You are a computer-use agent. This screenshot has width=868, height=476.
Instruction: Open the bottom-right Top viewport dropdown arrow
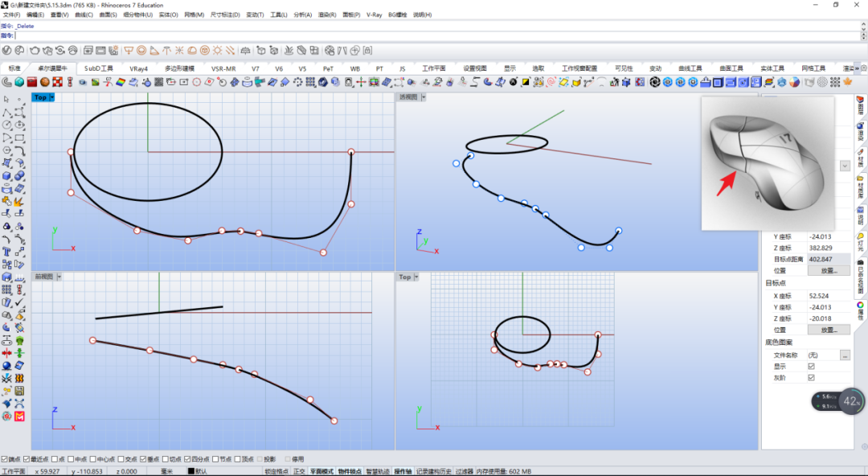click(416, 277)
